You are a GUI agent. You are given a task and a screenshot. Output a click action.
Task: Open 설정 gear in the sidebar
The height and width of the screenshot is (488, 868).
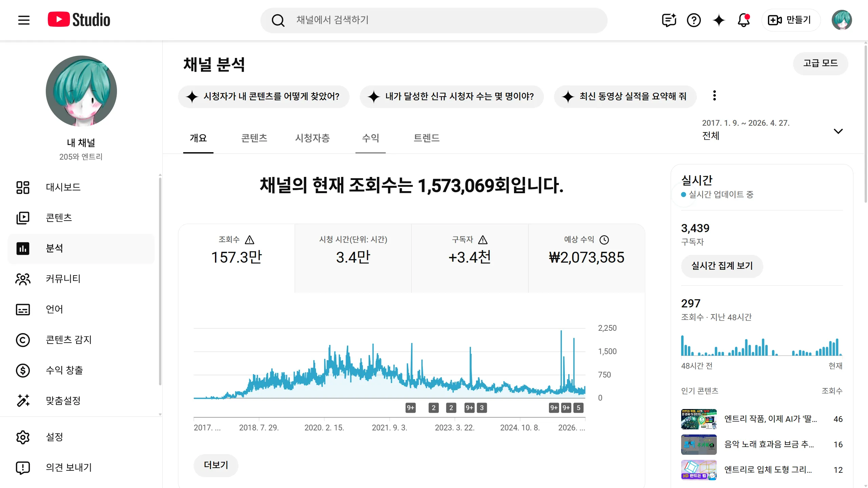point(81,437)
